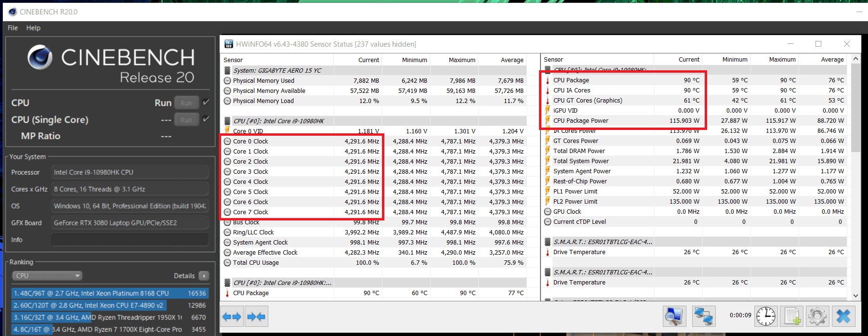
Task: Click the Current cTDP Level sensor icon
Action: pyautogui.click(x=548, y=222)
